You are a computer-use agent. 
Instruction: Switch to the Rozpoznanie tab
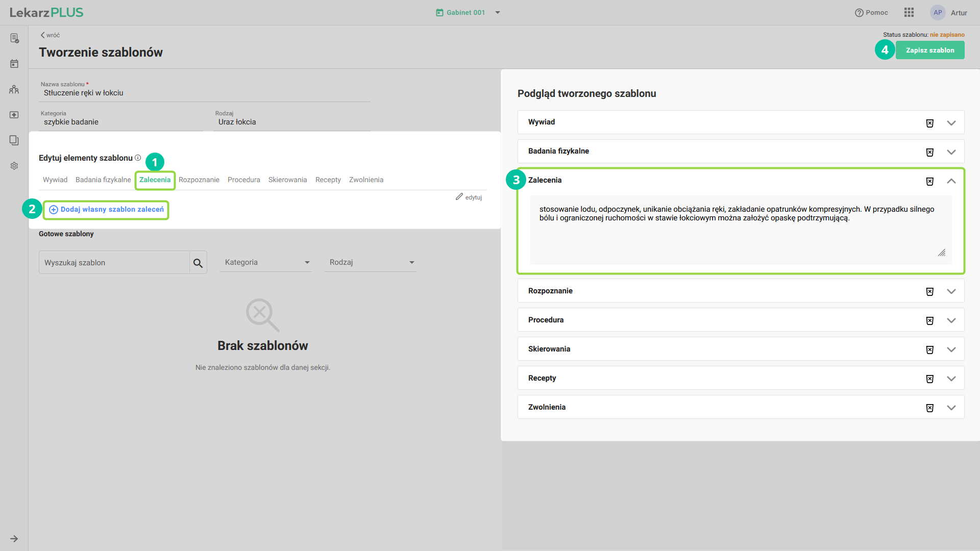pos(199,180)
